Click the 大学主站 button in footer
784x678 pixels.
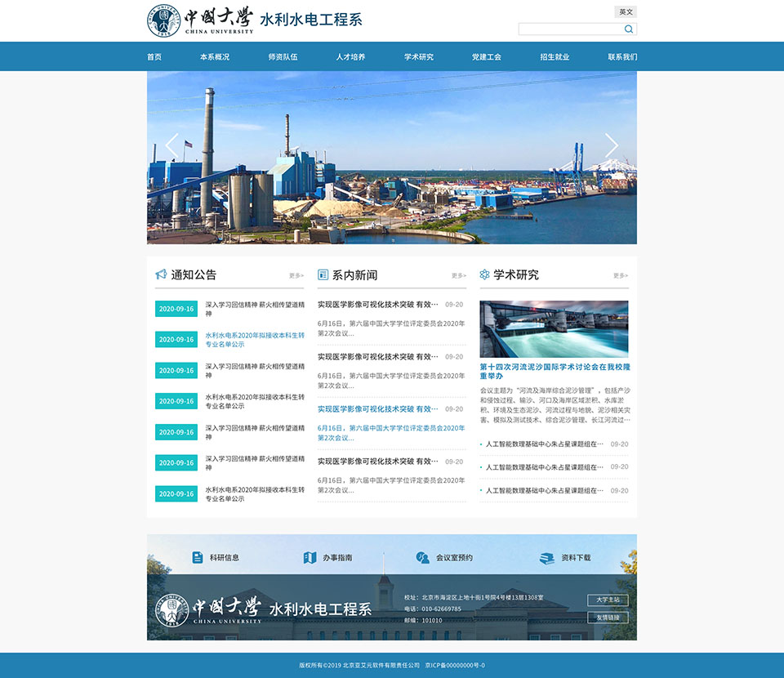(608, 600)
